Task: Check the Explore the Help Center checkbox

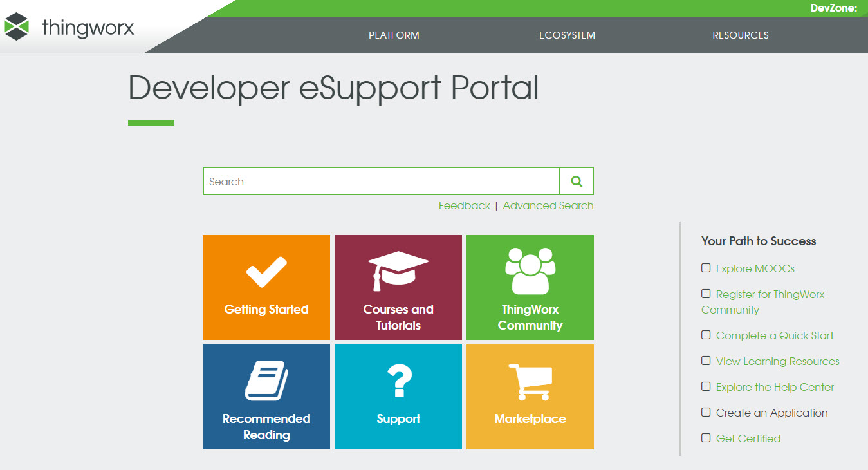Action: (x=706, y=386)
